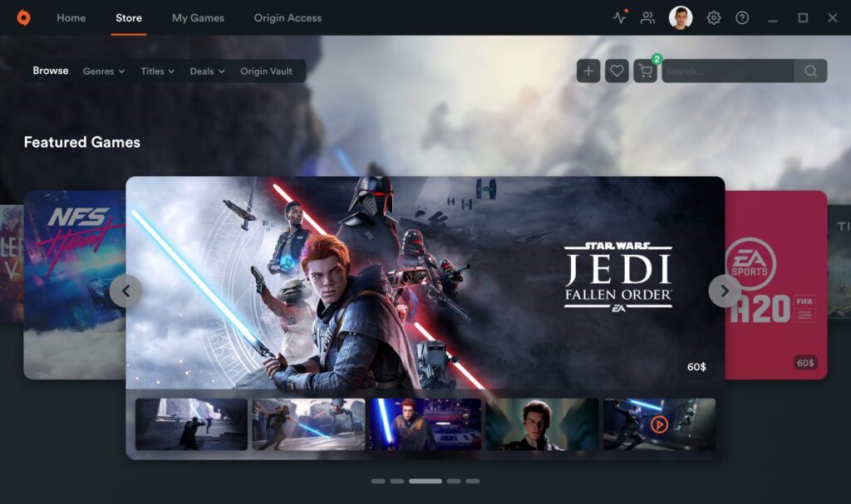Open the friends list icon

(x=647, y=18)
